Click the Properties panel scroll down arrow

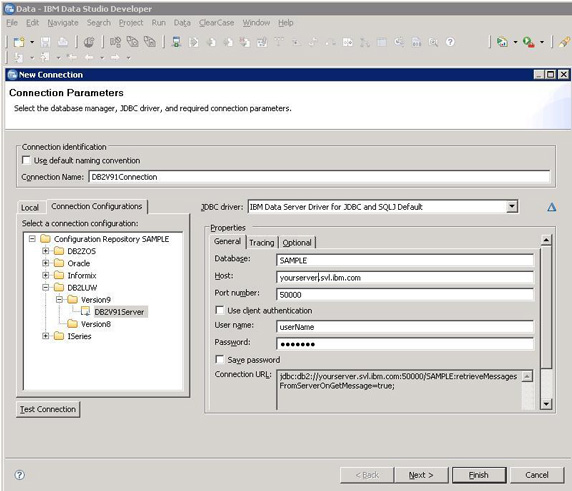546,403
